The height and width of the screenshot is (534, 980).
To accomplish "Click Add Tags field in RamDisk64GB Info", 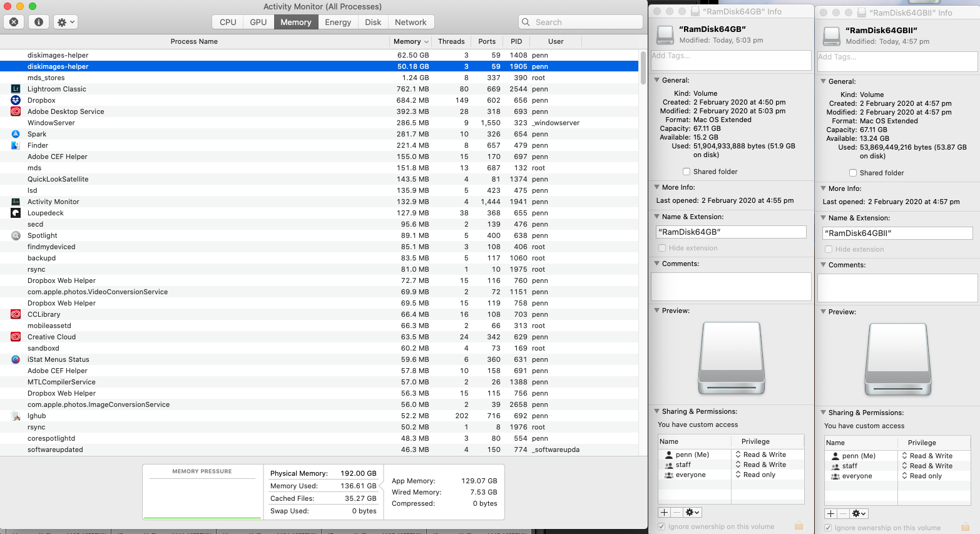I will 731,60.
